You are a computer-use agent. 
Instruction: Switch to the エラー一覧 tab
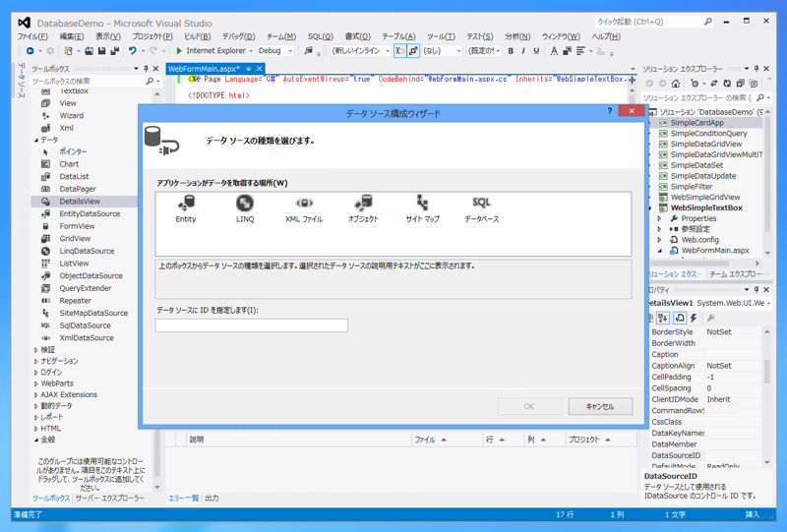[183, 498]
